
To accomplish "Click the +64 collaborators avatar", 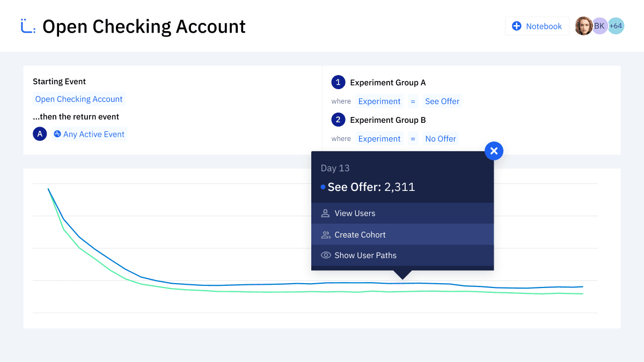I will click(x=616, y=26).
